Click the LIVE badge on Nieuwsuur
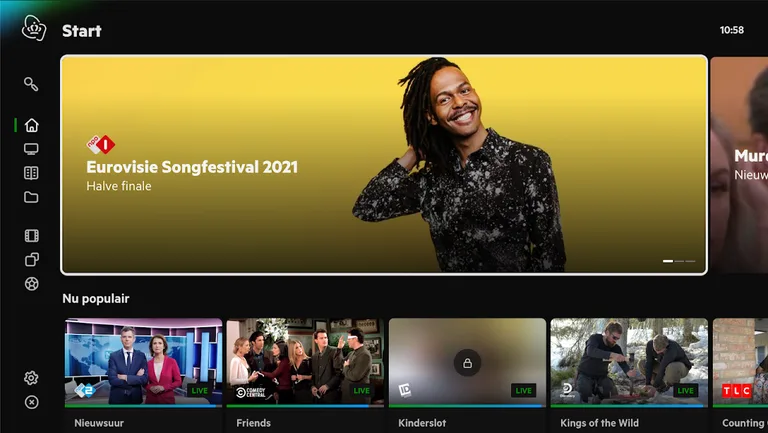This screenshot has height=433, width=768. [199, 390]
